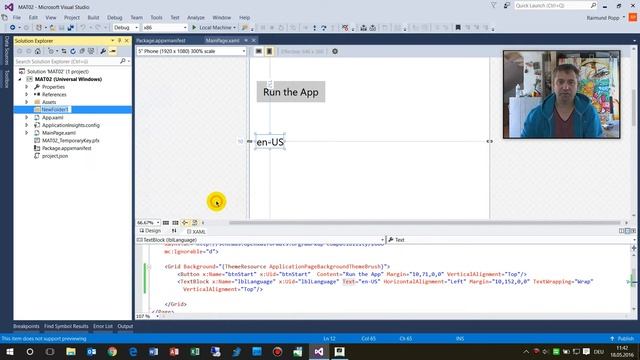Image resolution: width=640 pixels, height=360 pixels.
Task: Click the Solution Explorer Refresh icon
Action: [x=73, y=51]
